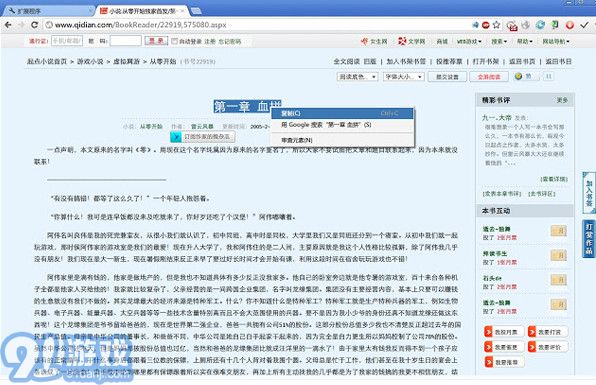Open the 商城 link in the header

coord(442,41)
